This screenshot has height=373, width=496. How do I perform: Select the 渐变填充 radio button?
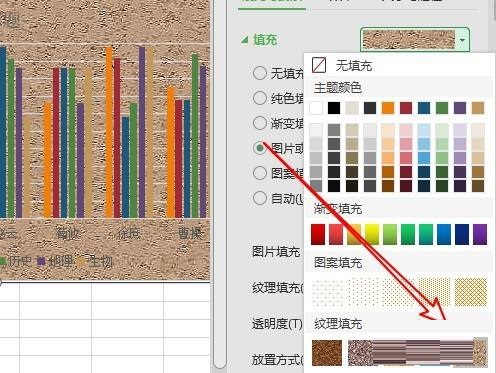pyautogui.click(x=260, y=123)
